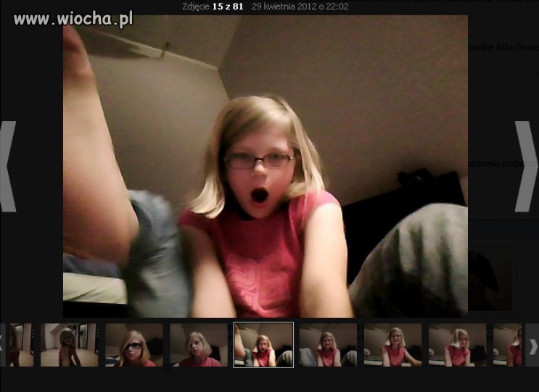This screenshot has width=539, height=392.
Task: Open thumbnail directly right of highlighted one
Action: (328, 345)
